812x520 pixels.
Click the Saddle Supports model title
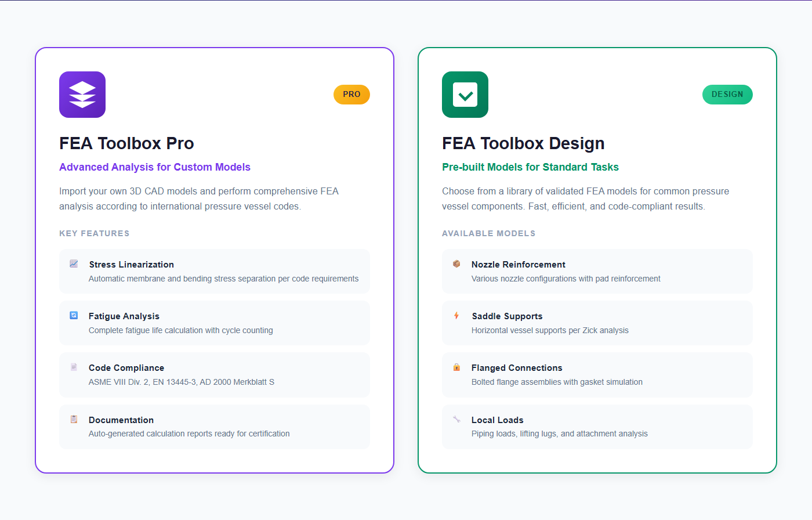coord(507,316)
